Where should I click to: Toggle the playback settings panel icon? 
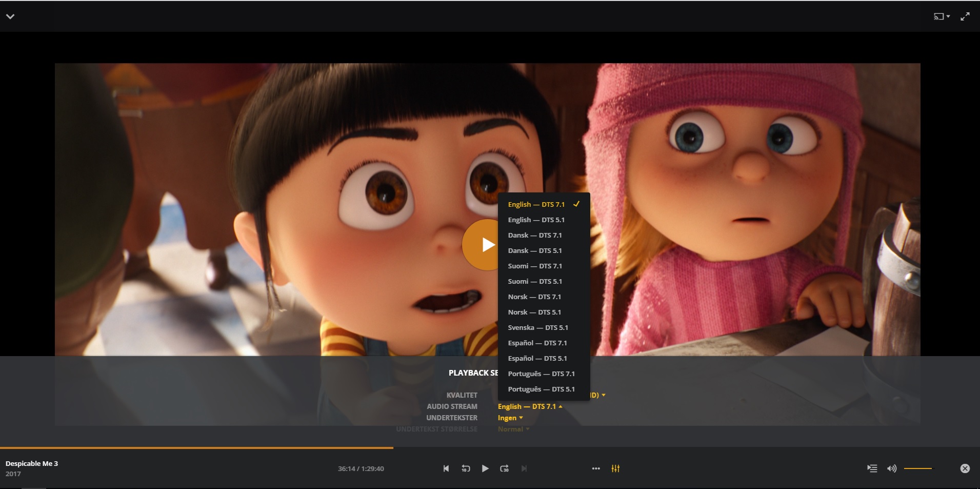pos(615,468)
